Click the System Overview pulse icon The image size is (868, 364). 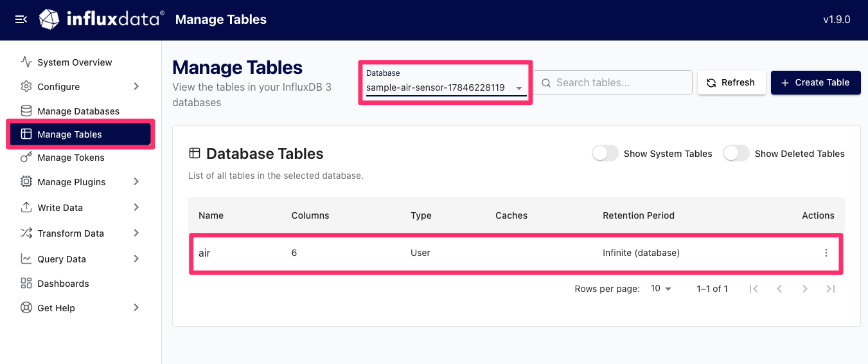click(26, 62)
